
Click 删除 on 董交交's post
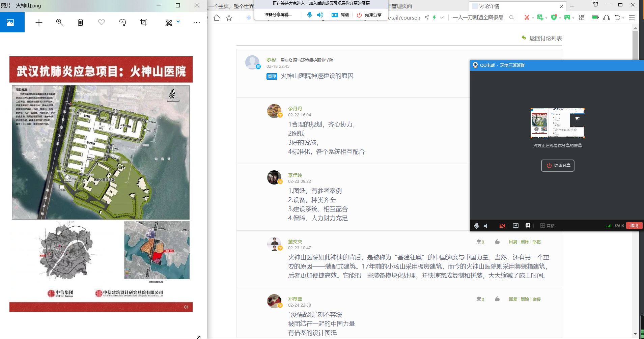pos(525,242)
